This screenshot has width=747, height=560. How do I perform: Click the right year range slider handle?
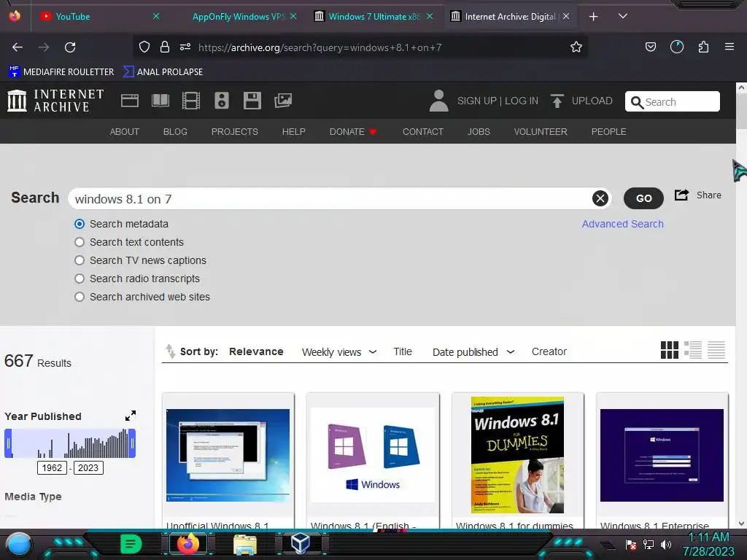click(x=132, y=443)
